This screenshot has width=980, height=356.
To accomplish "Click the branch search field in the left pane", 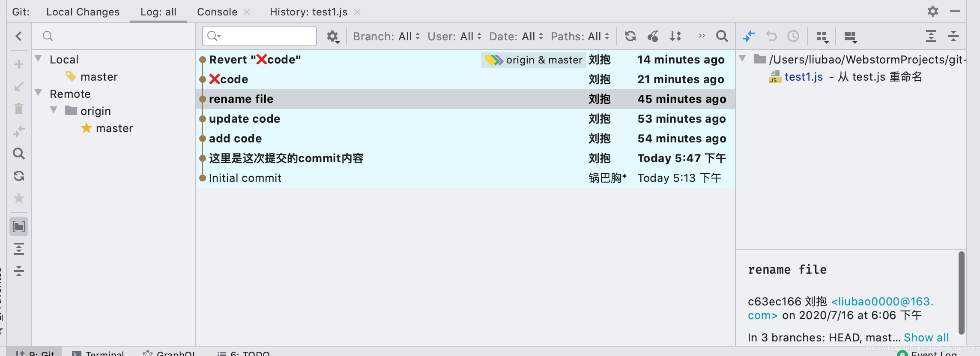I will [114, 36].
